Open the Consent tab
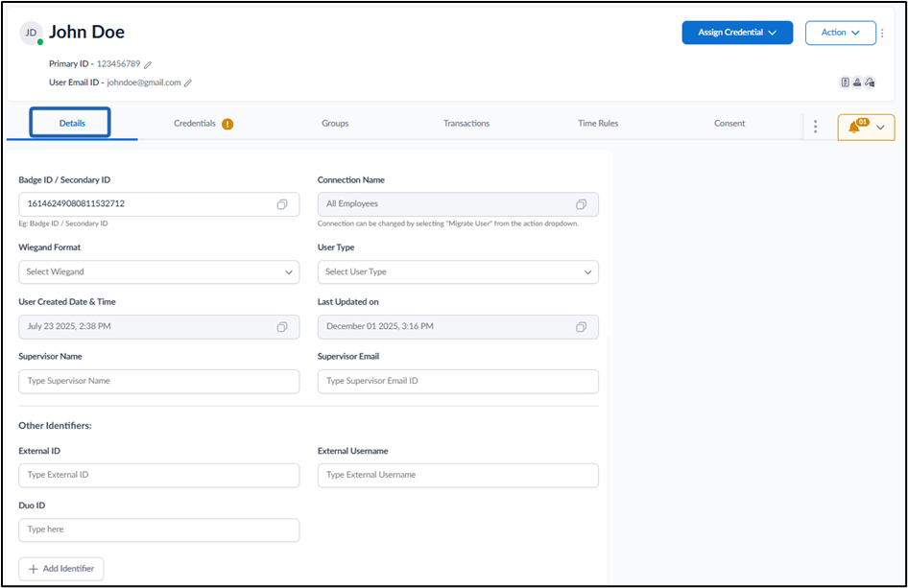The width and height of the screenshot is (908, 588). pyautogui.click(x=729, y=124)
